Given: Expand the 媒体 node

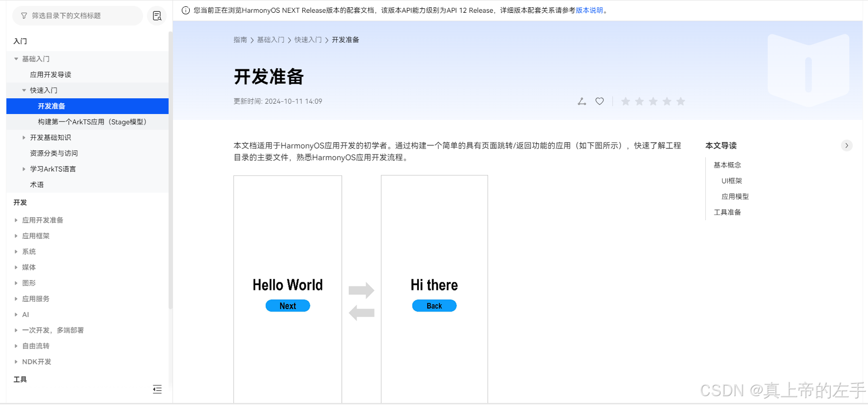Looking at the screenshot, I should coord(16,267).
